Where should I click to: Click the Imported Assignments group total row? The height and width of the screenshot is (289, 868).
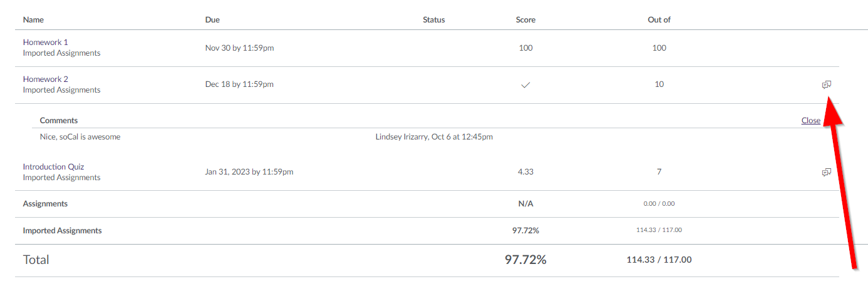click(427, 231)
